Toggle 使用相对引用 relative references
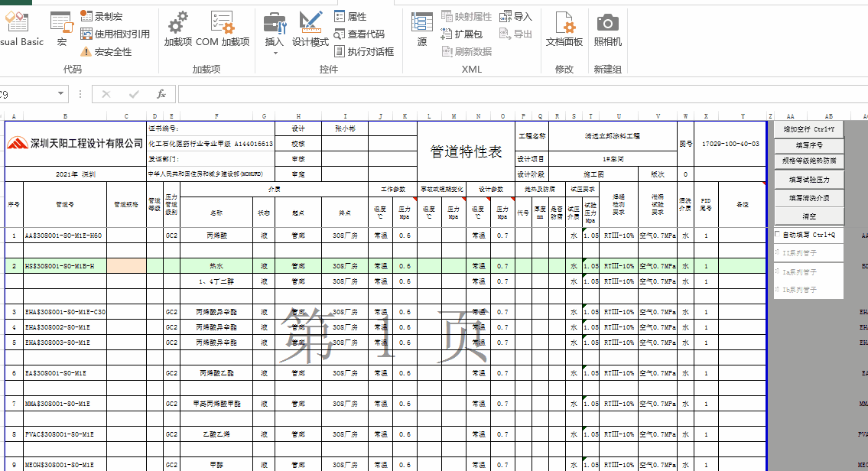868x471 pixels. tap(115, 34)
